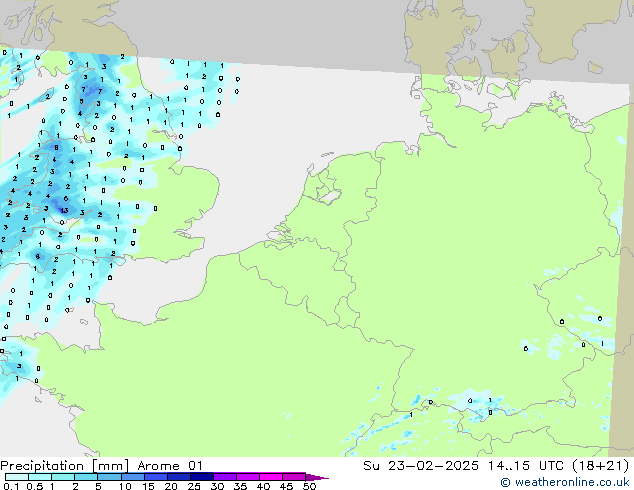Pick the 20–25 mm legend color swatch
This screenshot has width=634, height=490.
(x=178, y=477)
